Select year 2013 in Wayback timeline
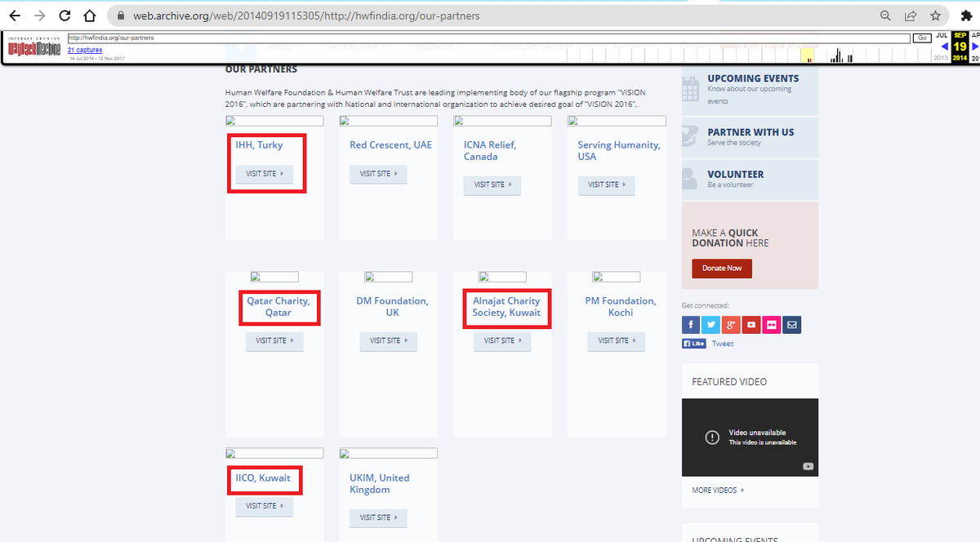The height and width of the screenshot is (542, 980). coord(941,58)
